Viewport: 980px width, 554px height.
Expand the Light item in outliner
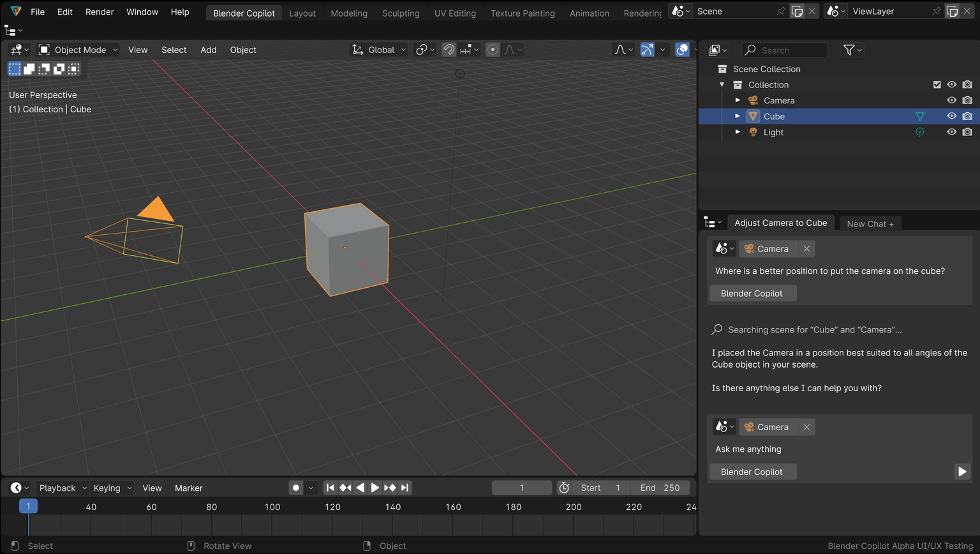click(738, 132)
